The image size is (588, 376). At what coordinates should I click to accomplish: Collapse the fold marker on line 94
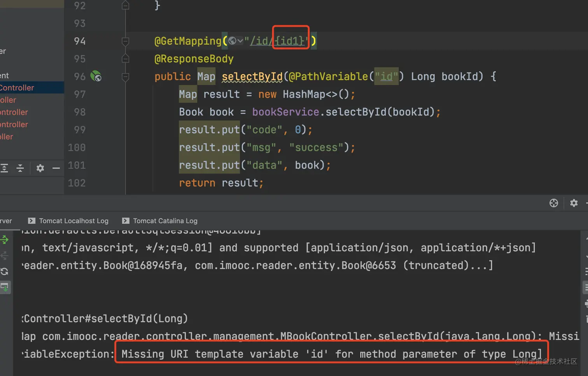point(125,41)
